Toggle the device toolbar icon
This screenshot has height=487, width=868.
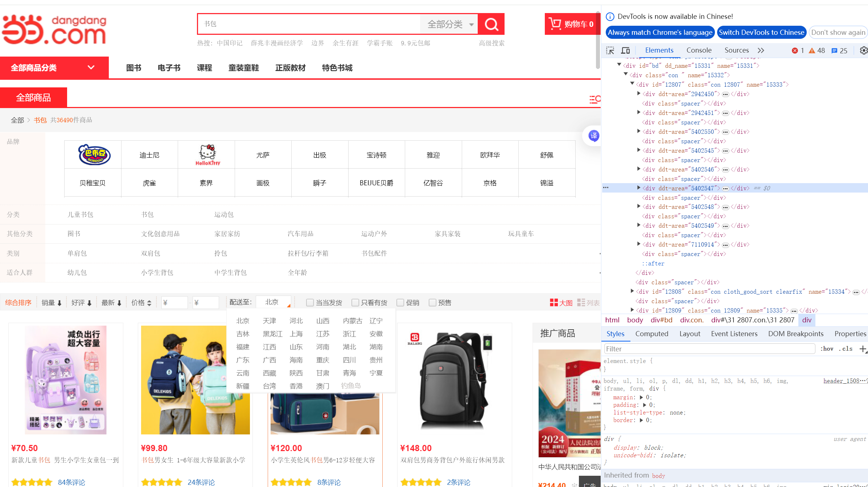click(x=625, y=50)
